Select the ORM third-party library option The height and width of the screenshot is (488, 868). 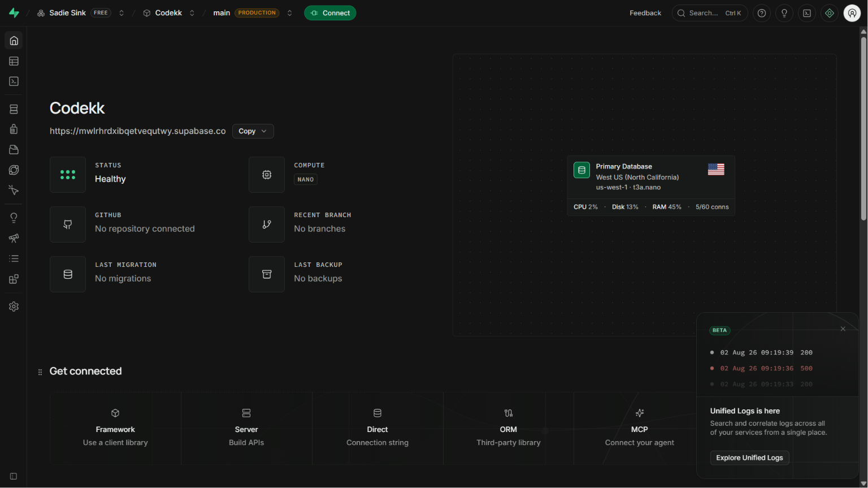[x=509, y=428]
